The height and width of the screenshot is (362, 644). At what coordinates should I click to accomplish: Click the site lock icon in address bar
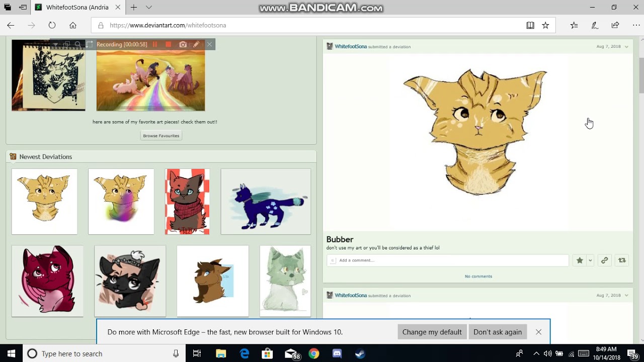(x=101, y=25)
